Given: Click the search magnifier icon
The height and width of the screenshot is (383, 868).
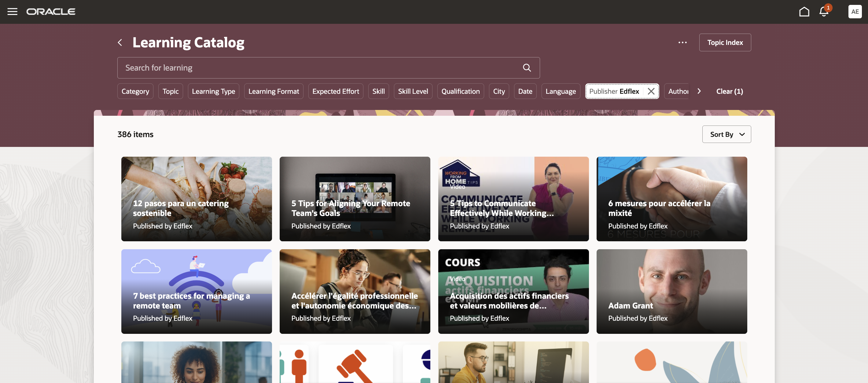Looking at the screenshot, I should tap(527, 68).
